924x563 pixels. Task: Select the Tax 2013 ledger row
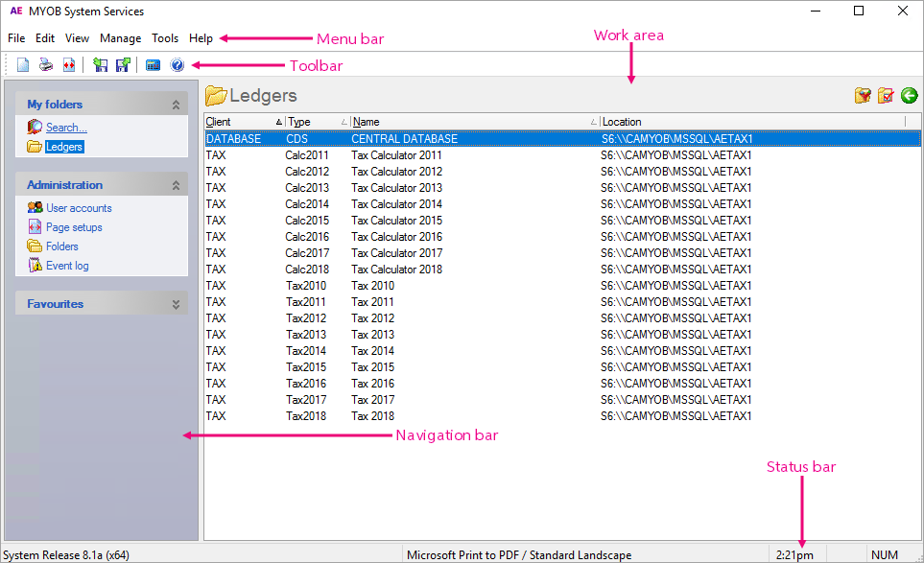[563, 335]
